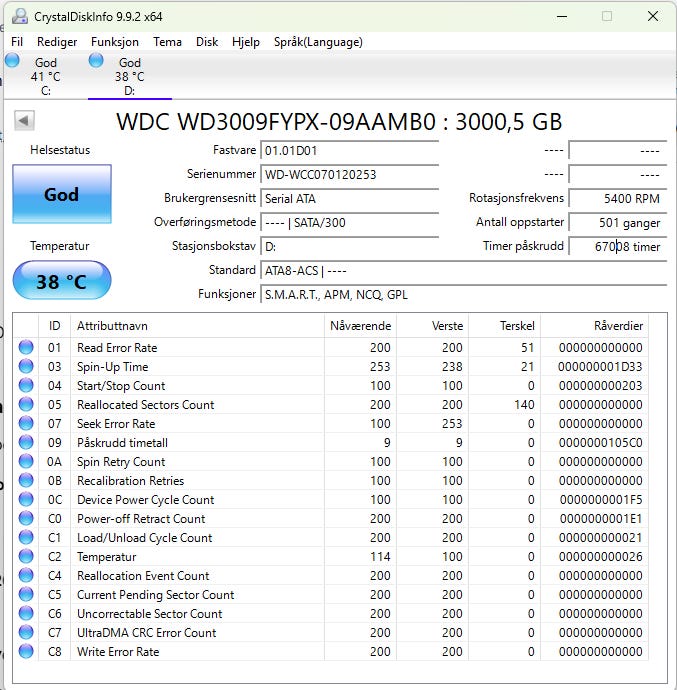
Task: Click the Stasjonsbokstav field D:
Action: (350, 246)
